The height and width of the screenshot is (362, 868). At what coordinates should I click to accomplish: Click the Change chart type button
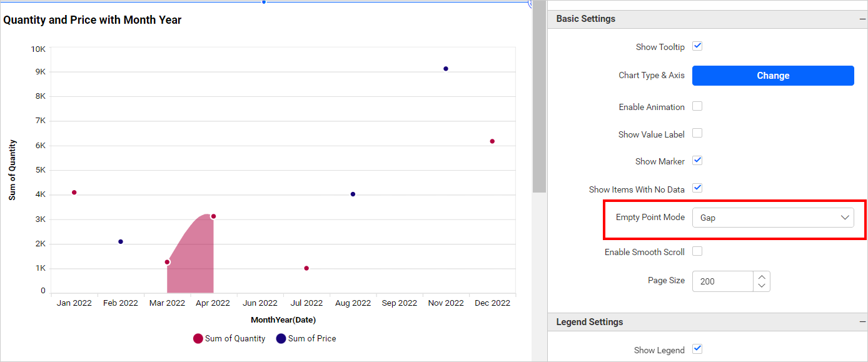[x=773, y=76]
